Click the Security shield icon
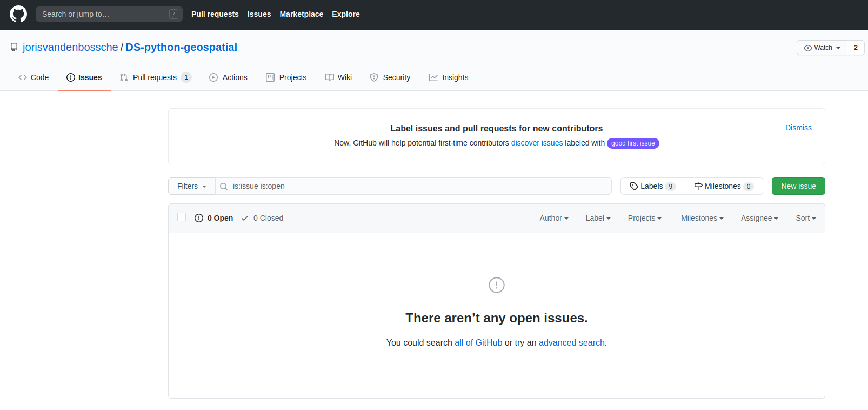 tap(374, 77)
